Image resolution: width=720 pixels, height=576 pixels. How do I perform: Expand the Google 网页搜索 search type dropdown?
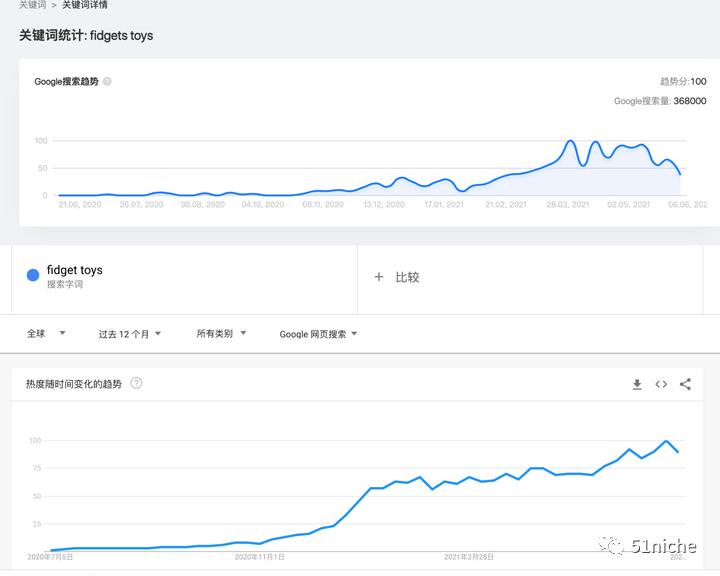(x=318, y=334)
